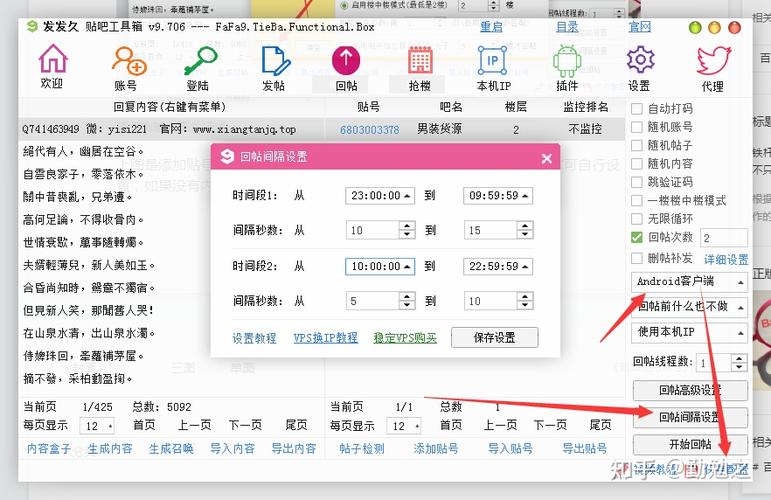Open the VPS换IP教程 link
Image resolution: width=771 pixels, height=500 pixels.
pyautogui.click(x=326, y=338)
